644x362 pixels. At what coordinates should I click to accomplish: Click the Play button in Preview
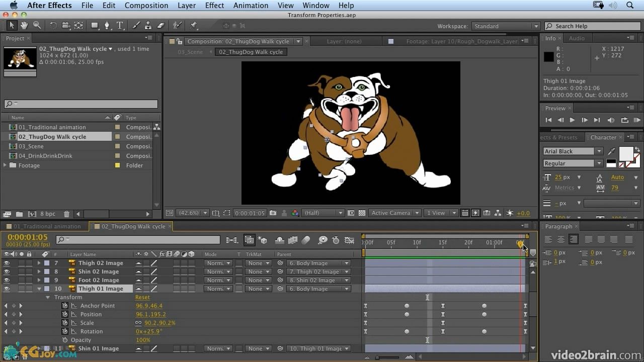572,120
